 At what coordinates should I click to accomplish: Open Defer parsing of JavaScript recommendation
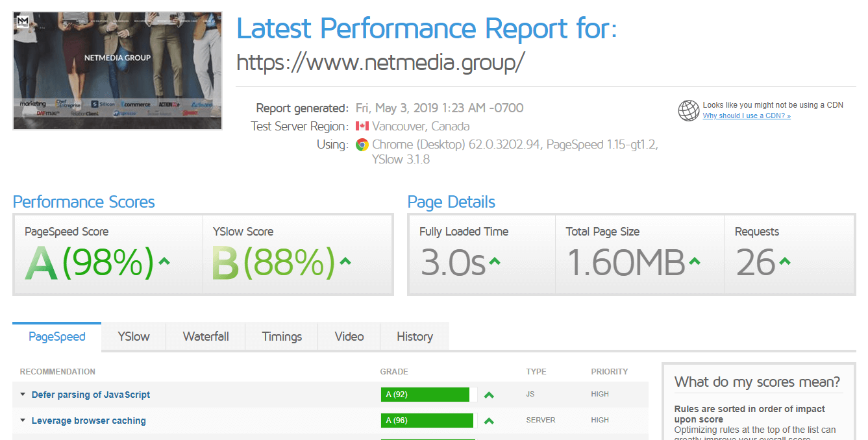[x=91, y=395]
